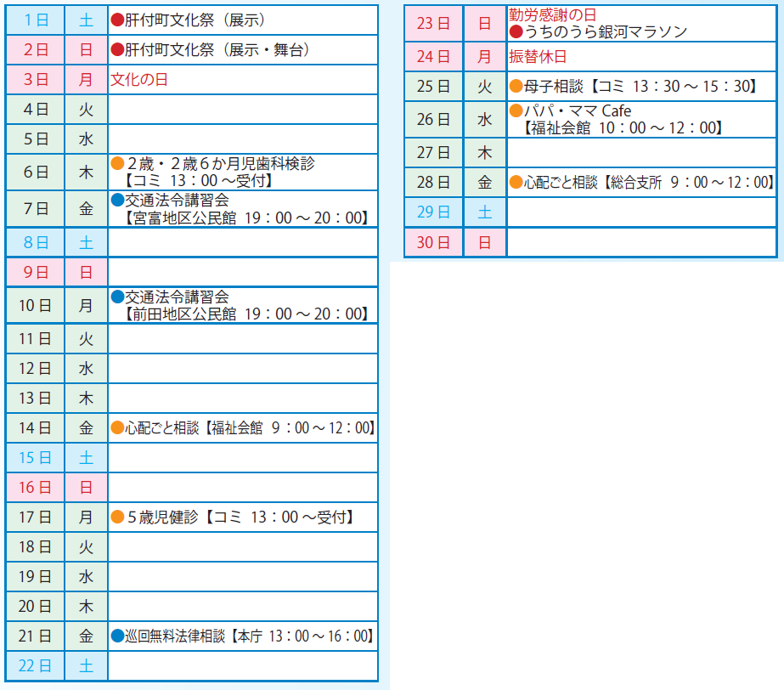
Task: Click the empty event cell for 30日
Action: (x=641, y=242)
